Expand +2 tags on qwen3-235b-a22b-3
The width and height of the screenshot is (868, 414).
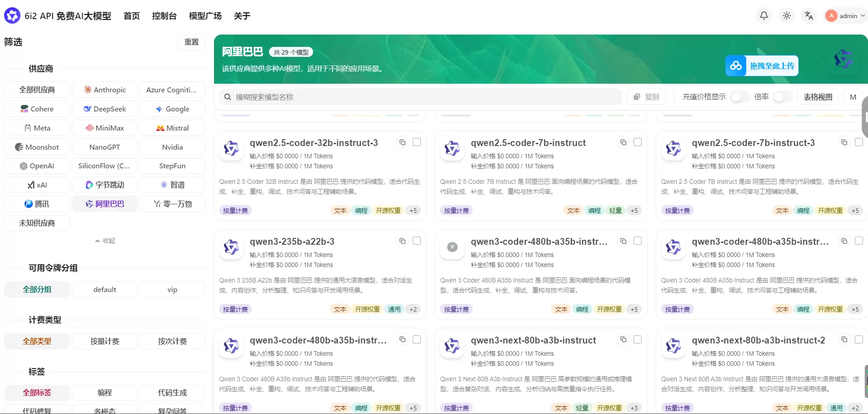click(413, 309)
